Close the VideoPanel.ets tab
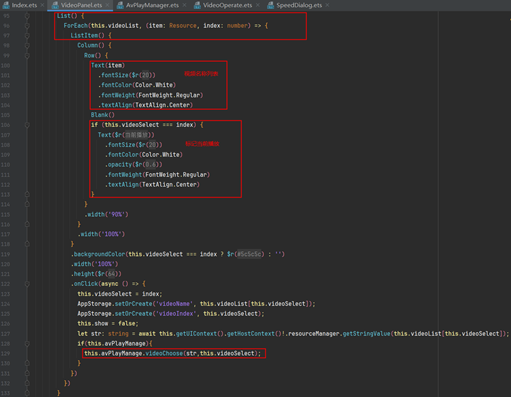511x397 pixels. [107, 5]
